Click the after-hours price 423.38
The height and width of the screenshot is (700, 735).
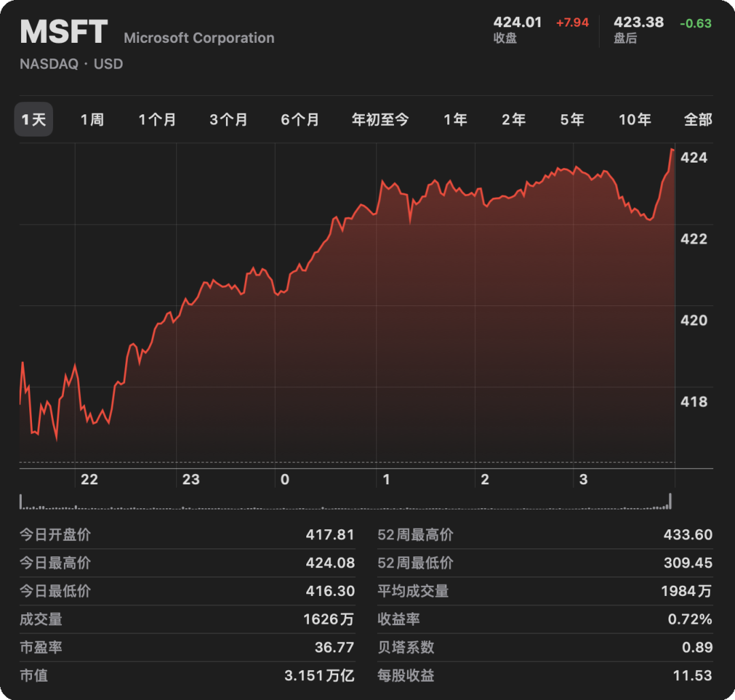[639, 22]
